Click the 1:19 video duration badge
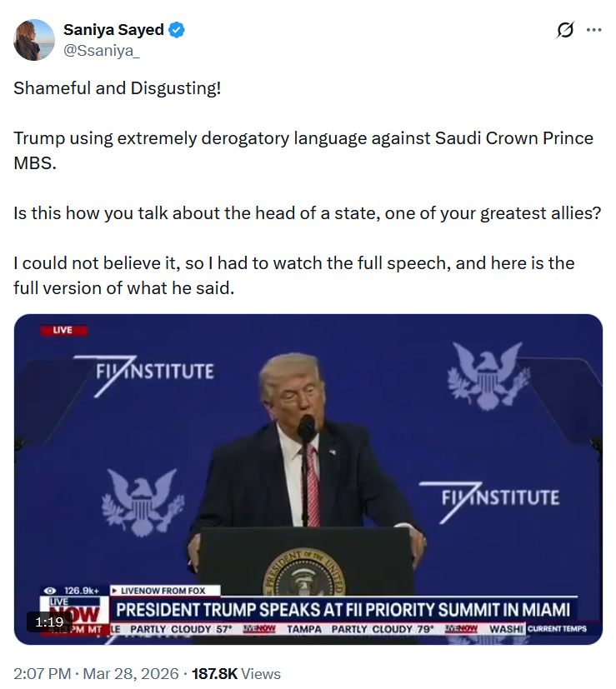Image resolution: width=616 pixels, height=689 pixels. [x=49, y=622]
